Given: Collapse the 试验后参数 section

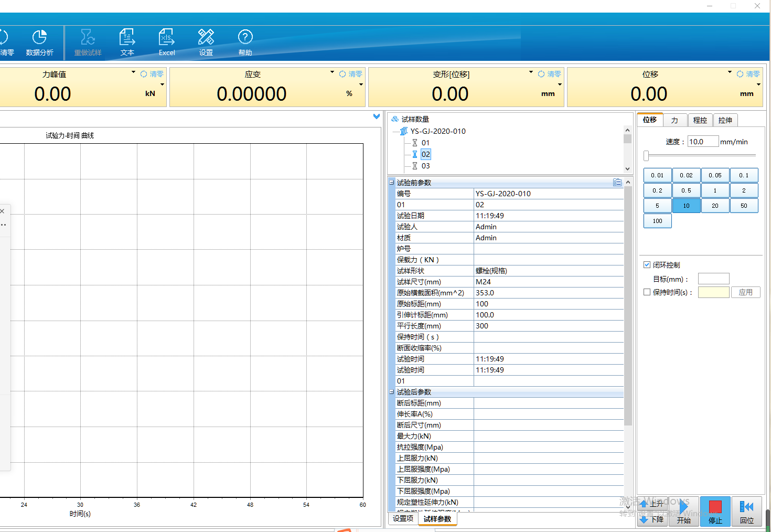Looking at the screenshot, I should point(391,392).
